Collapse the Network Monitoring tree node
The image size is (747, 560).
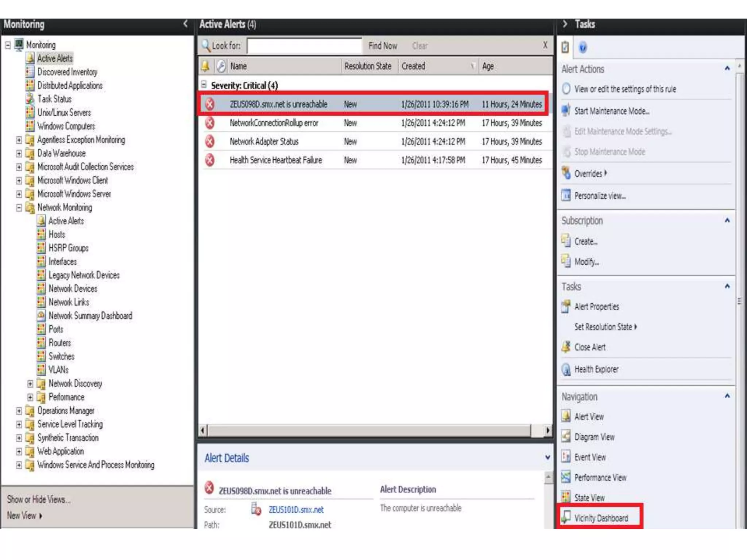[19, 207]
